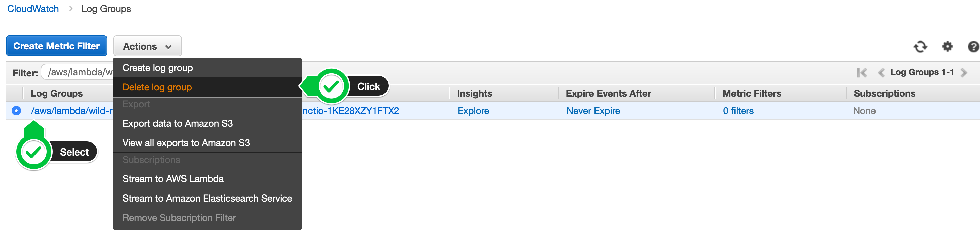
Task: Select the /aws/lambda/wild log group radio button
Action: 16,111
